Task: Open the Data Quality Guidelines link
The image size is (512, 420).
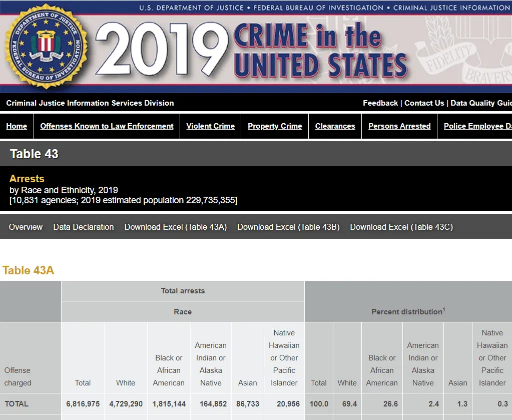Action: [481, 103]
